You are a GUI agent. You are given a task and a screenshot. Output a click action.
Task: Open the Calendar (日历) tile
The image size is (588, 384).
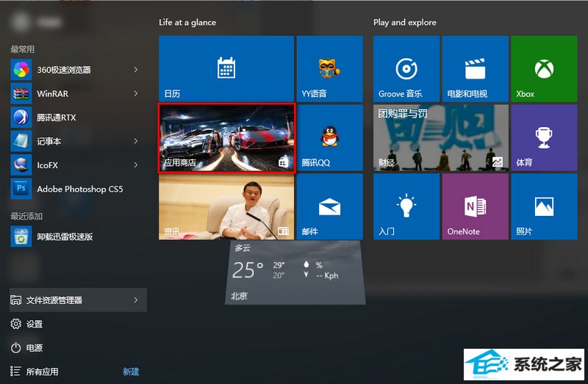[x=226, y=68]
